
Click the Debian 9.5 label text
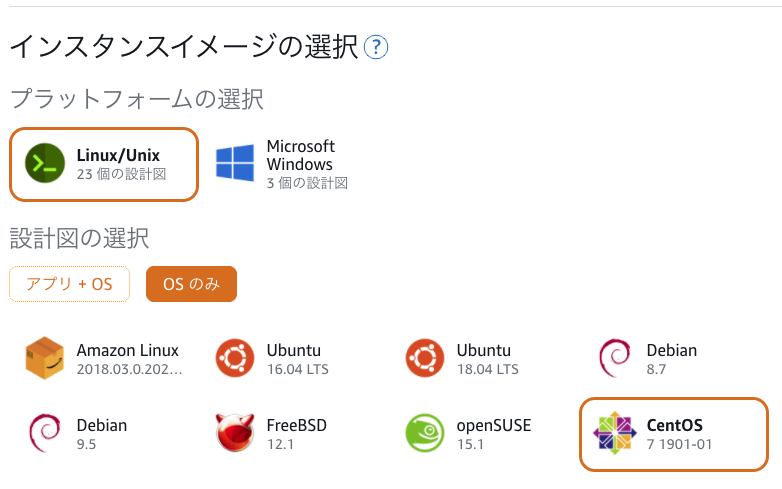click(x=102, y=434)
